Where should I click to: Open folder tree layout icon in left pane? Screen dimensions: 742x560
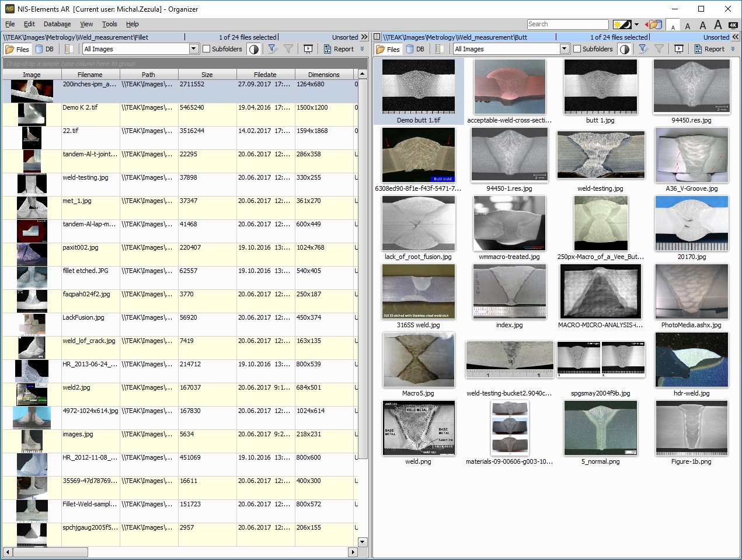(69, 49)
